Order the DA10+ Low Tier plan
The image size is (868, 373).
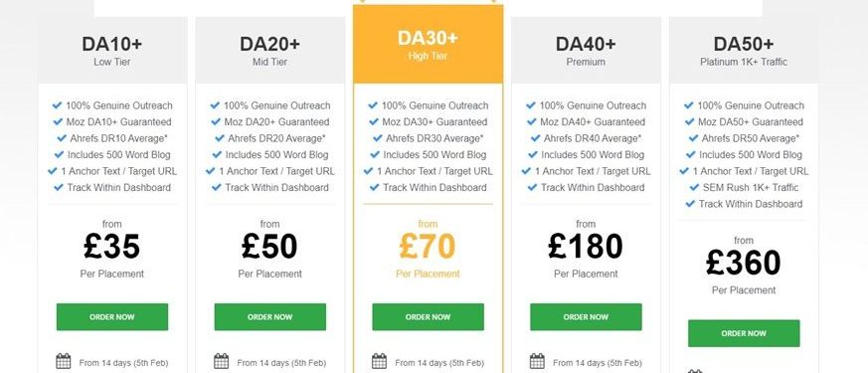point(112,317)
